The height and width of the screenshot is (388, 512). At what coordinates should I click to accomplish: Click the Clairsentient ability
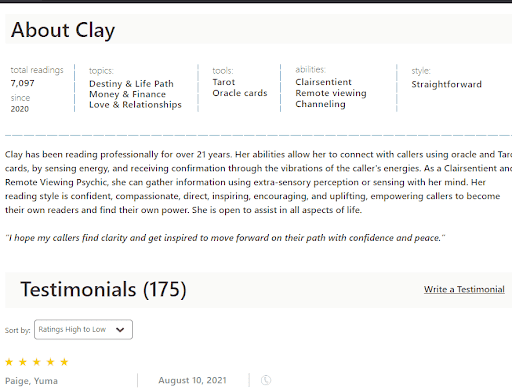pos(323,82)
